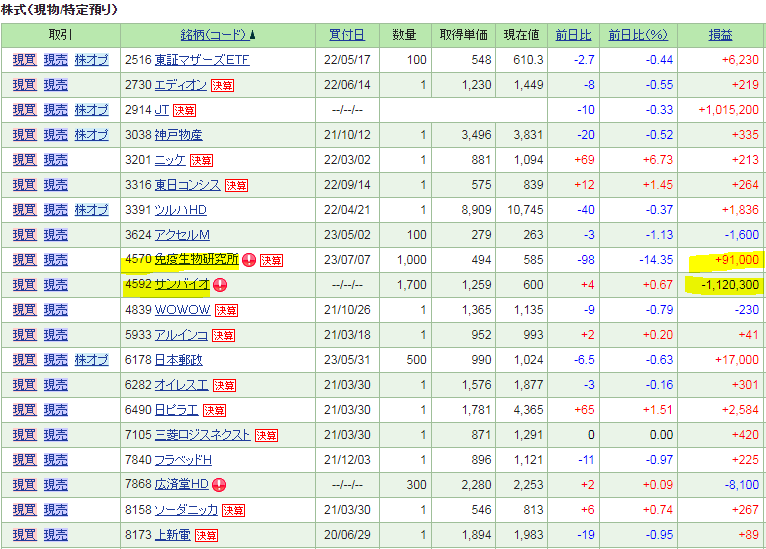Screen dimensions: 766x549
Task: Open the JT stock link
Action: [x=162, y=110]
